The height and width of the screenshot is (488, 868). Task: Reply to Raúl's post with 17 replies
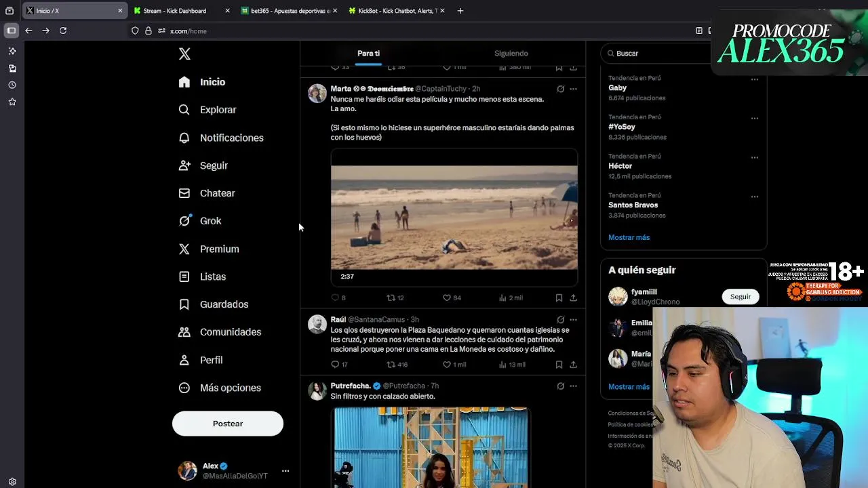[339, 365]
